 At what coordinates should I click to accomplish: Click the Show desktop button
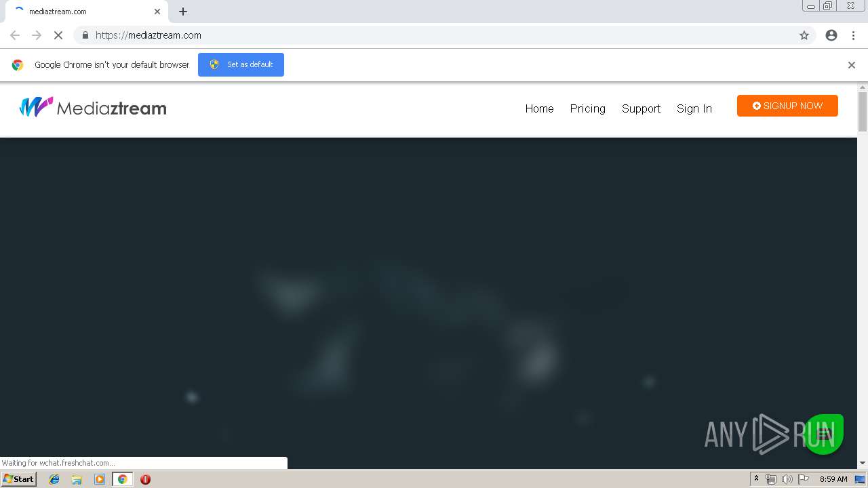point(861,479)
